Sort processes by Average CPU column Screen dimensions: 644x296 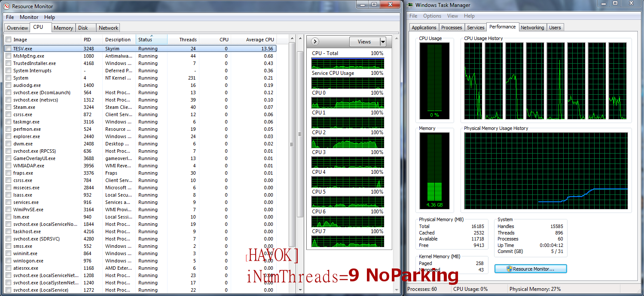[x=254, y=40]
